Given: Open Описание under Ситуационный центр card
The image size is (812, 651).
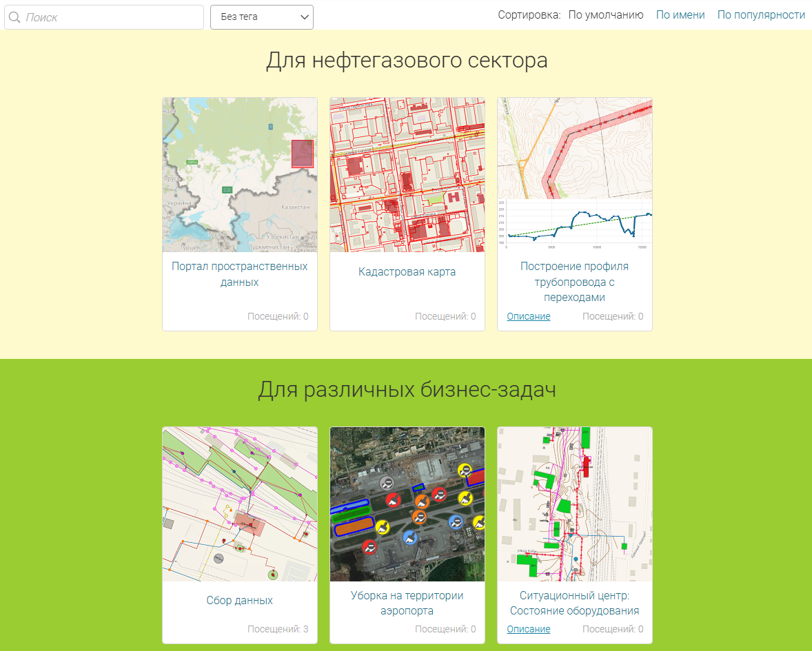Looking at the screenshot, I should 529,630.
